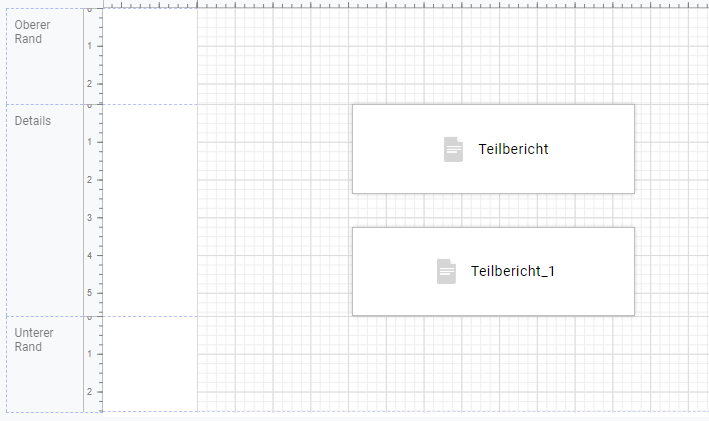The width and height of the screenshot is (709, 421).
Task: Click the white margin in Oberer Rand band
Action: pyautogui.click(x=150, y=56)
